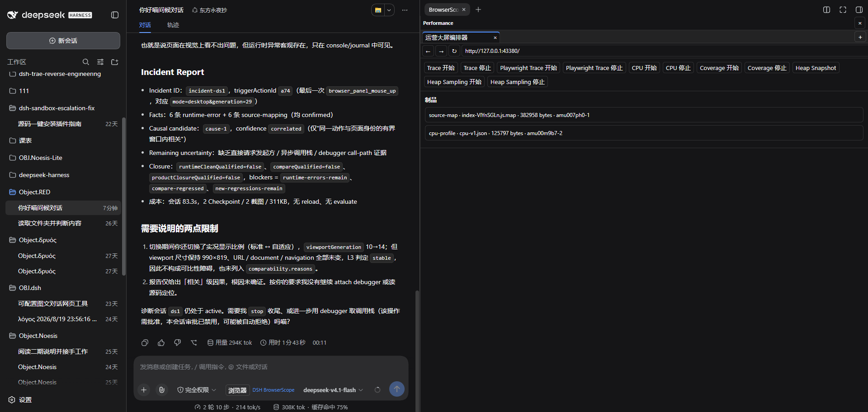
Task: Open the split-view layout icon
Action: [x=826, y=10]
